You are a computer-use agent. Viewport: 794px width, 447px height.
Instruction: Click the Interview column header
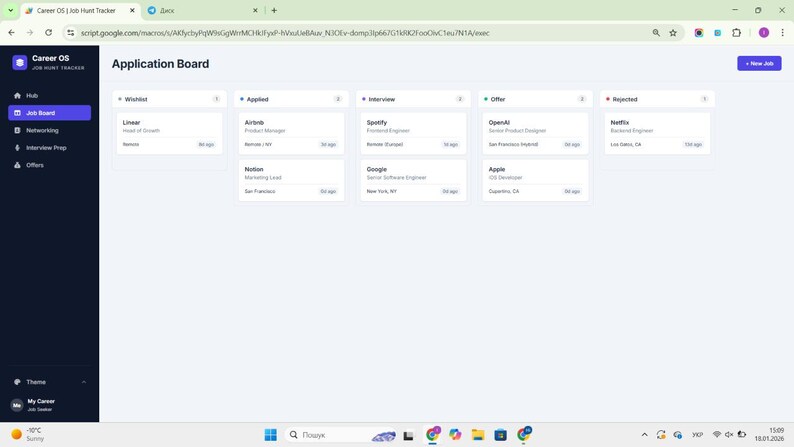tap(413, 99)
